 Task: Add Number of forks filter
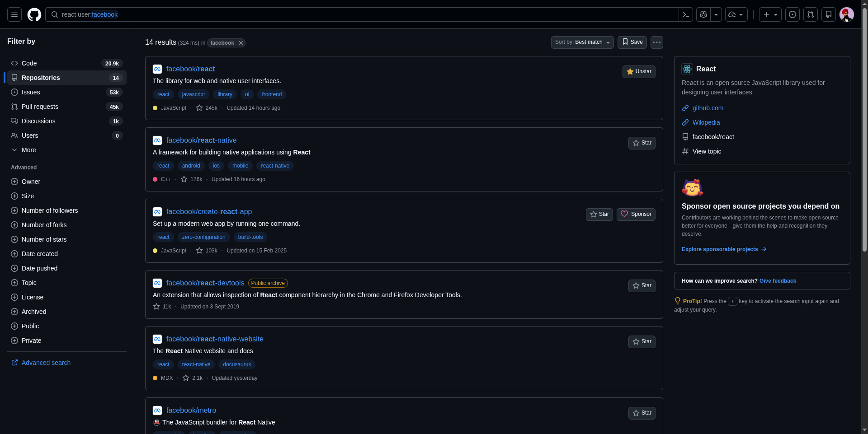coord(67,225)
